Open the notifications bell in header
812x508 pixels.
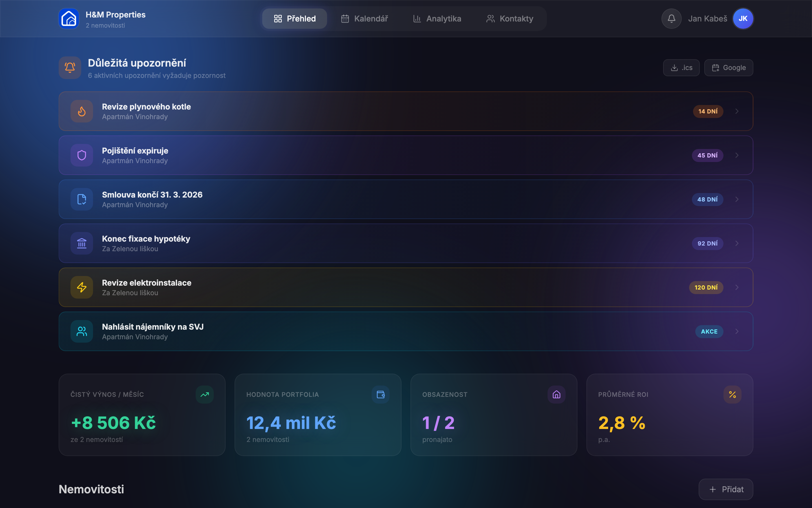coord(671,18)
